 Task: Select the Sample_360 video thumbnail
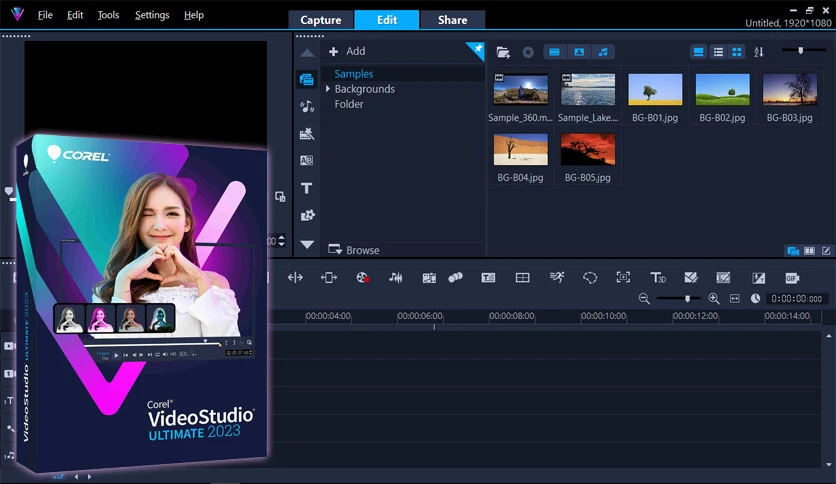click(520, 89)
